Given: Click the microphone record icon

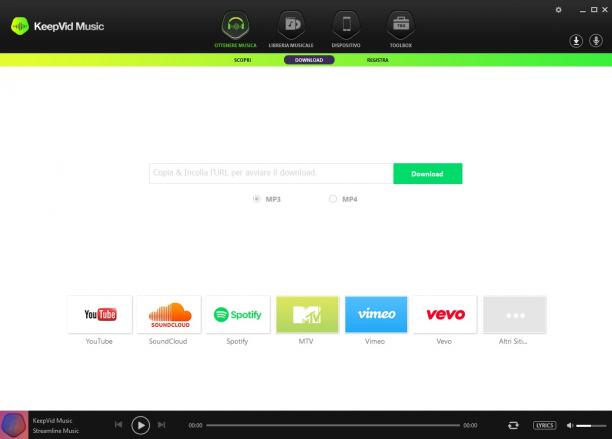Looking at the screenshot, I should (596, 41).
